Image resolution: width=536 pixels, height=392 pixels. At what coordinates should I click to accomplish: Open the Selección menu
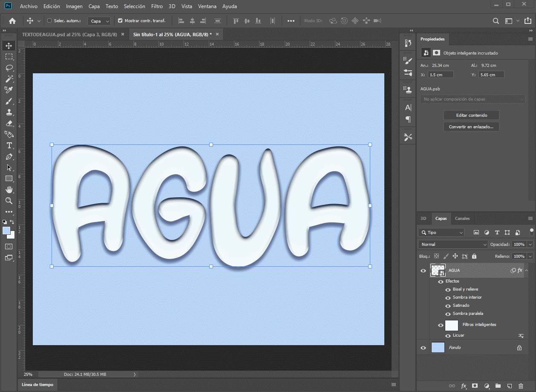134,6
